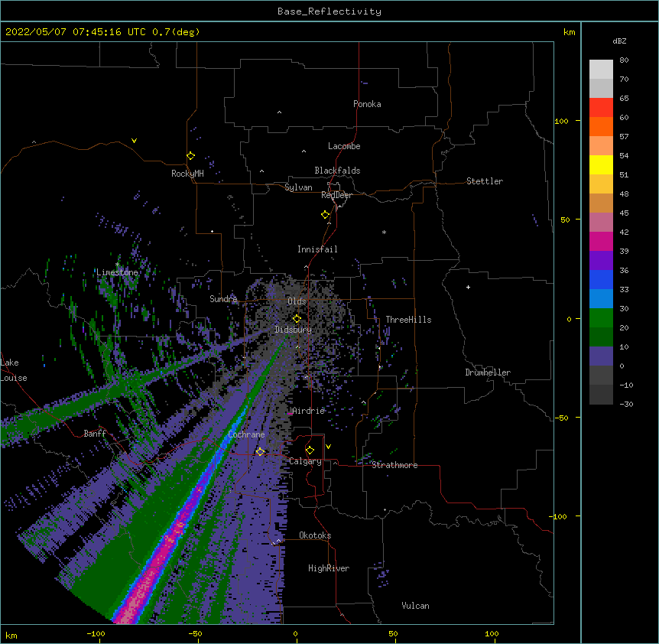Click the Vulcan label
659x644 pixels.
(415, 606)
